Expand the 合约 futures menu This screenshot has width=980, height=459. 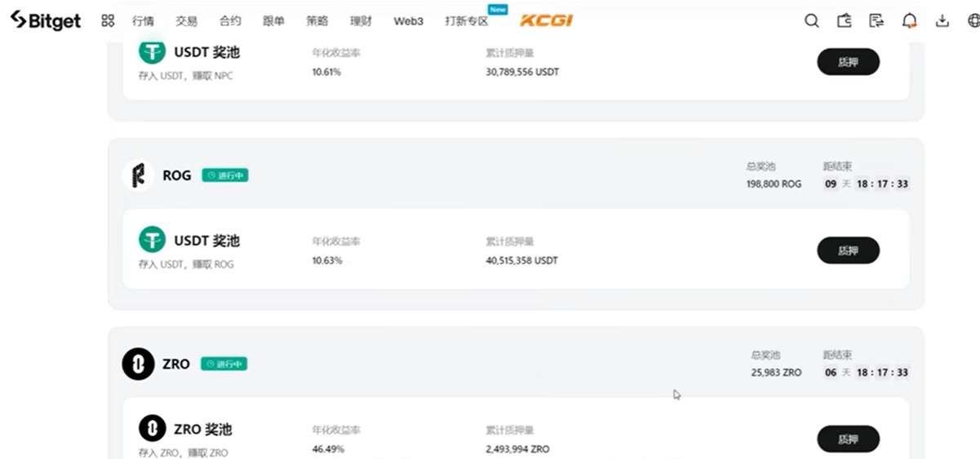coord(230,21)
